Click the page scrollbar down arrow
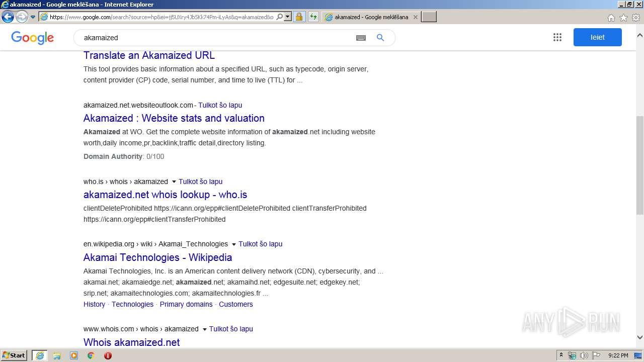 pos(640,337)
